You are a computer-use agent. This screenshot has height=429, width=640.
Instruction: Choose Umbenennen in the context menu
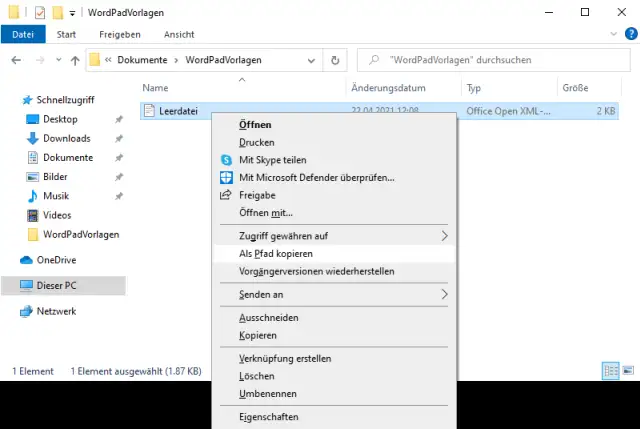point(334,393)
